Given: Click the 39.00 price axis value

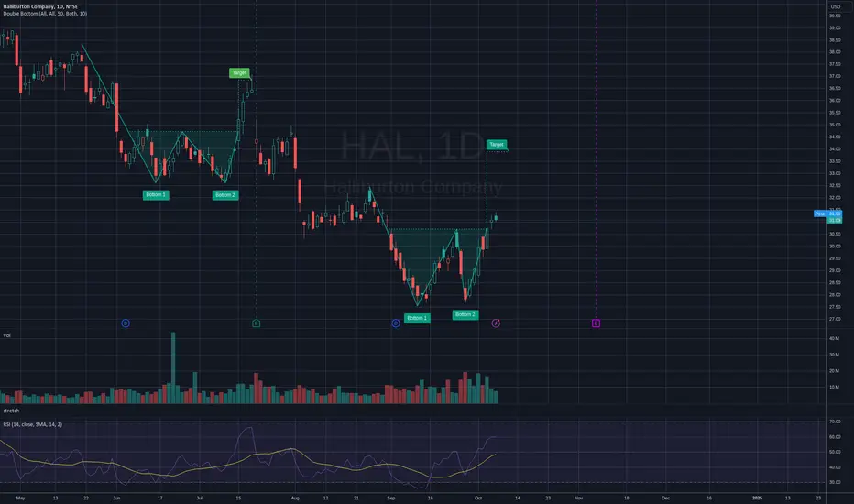Looking at the screenshot, I should point(835,27).
